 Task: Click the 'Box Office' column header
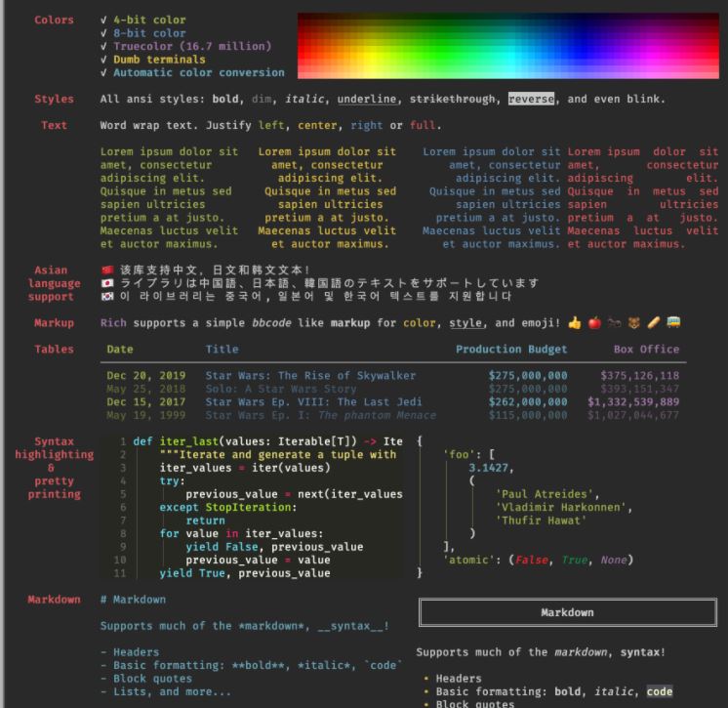[646, 350]
